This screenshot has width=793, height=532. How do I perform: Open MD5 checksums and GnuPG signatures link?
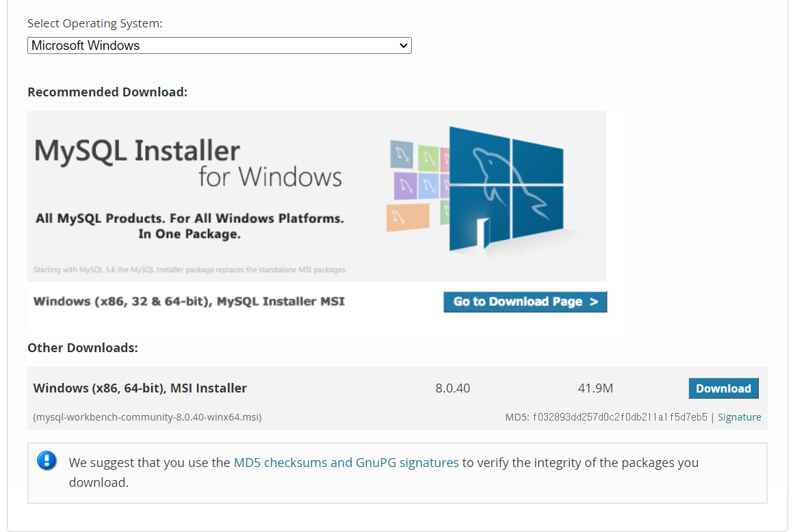(346, 463)
